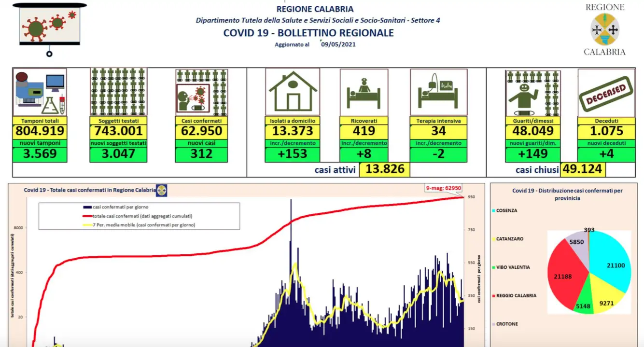The image size is (644, 347).
Task: Select the total swabs value 804.919
Action: [40, 131]
